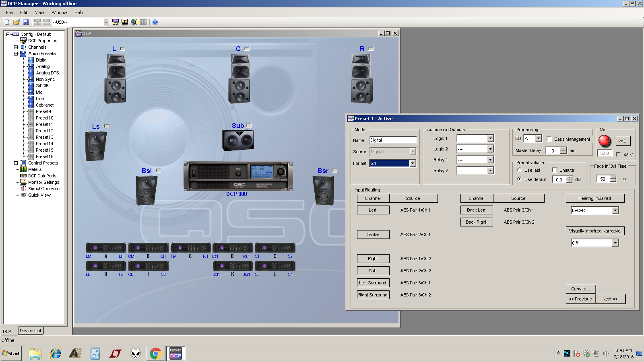Tick the checkbox next to C speaker
Viewport: 644px width, 362px height.
[x=247, y=49]
